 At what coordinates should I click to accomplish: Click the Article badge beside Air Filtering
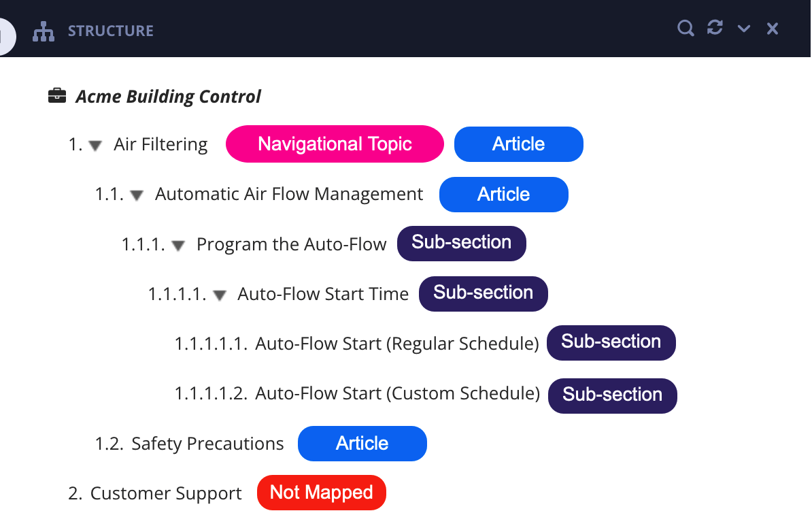pyautogui.click(x=518, y=144)
